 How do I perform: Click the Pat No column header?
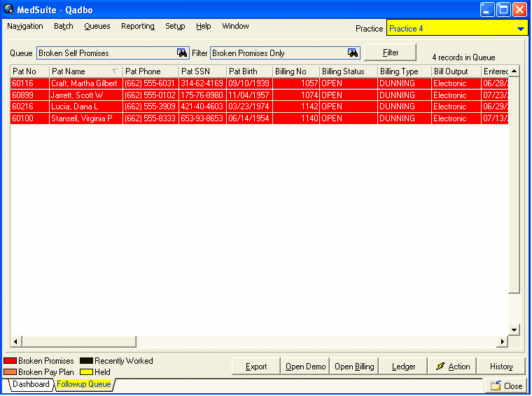click(30, 71)
